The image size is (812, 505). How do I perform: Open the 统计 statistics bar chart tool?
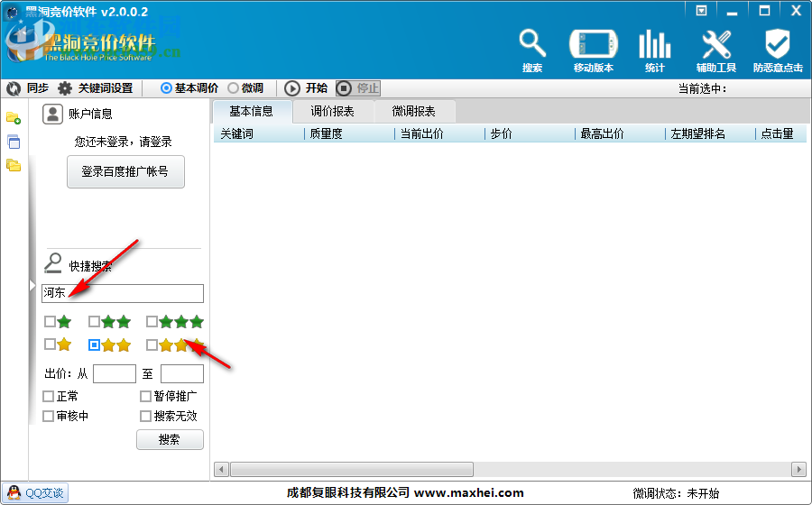point(655,50)
